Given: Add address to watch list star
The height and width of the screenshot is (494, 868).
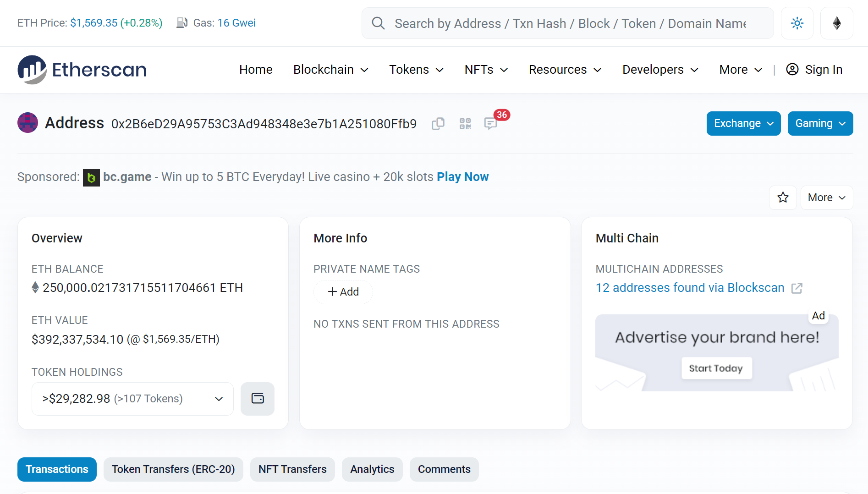Looking at the screenshot, I should [783, 198].
